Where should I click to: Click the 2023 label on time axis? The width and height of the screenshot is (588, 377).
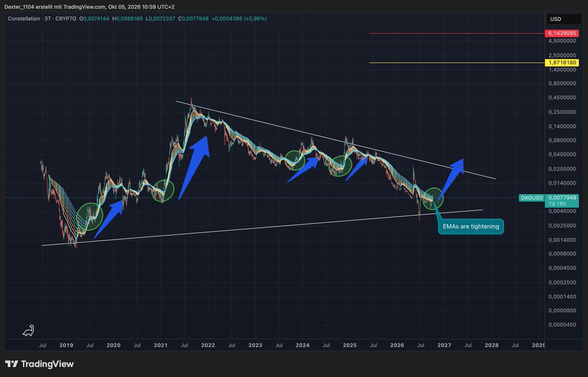[x=255, y=345]
